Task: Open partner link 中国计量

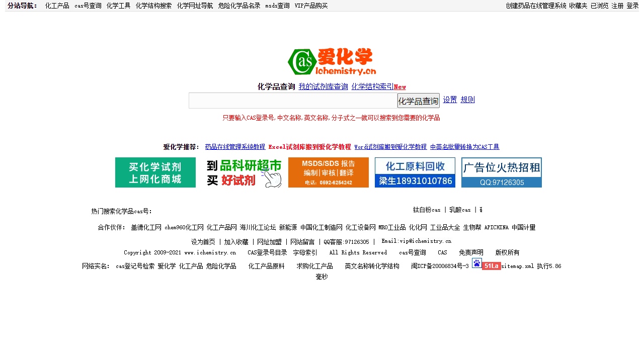Action: pos(524,227)
